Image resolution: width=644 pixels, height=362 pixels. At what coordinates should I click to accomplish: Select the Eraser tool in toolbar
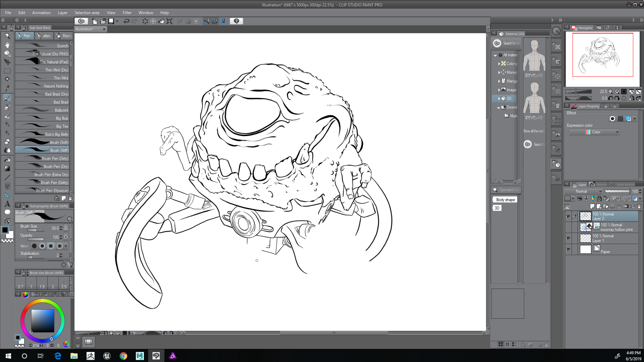click(7, 141)
